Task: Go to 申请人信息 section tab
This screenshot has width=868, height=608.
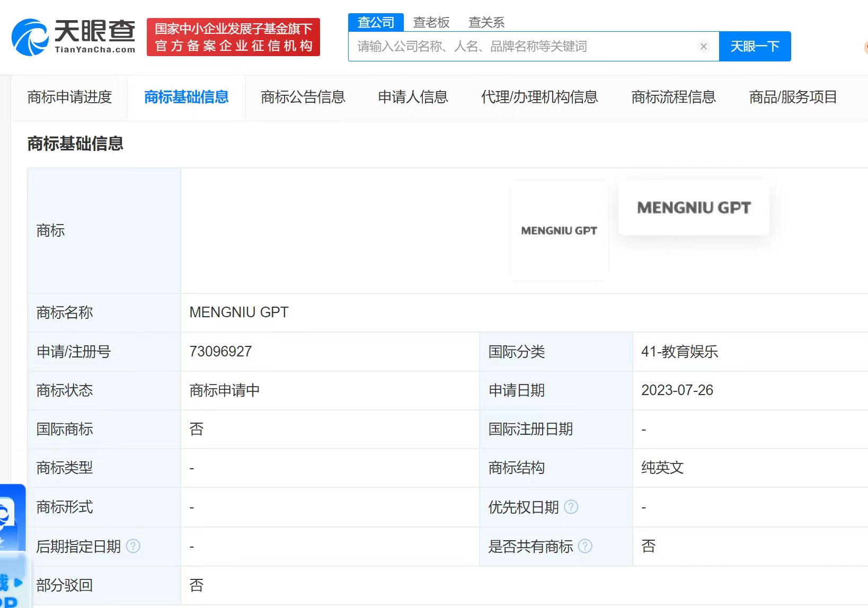Action: [413, 97]
